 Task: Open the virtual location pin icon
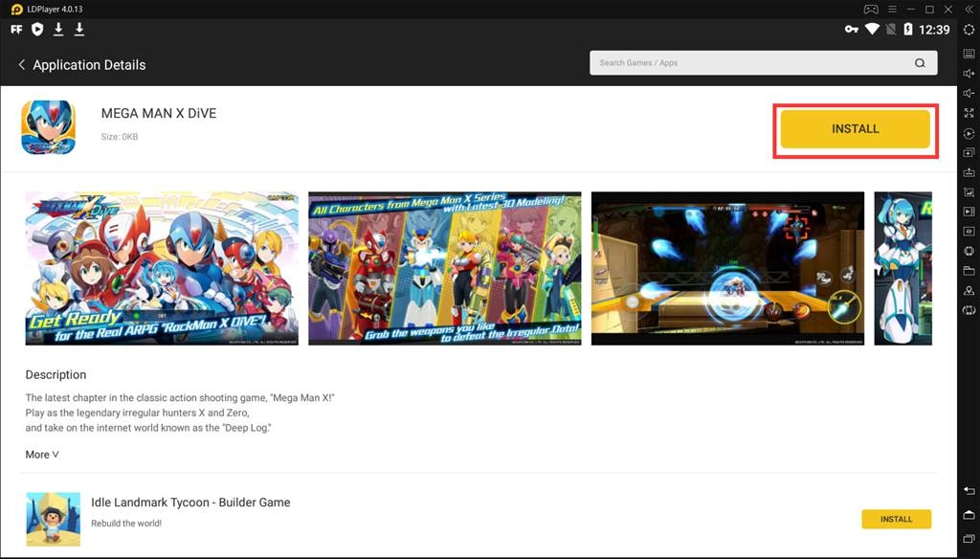(x=969, y=291)
